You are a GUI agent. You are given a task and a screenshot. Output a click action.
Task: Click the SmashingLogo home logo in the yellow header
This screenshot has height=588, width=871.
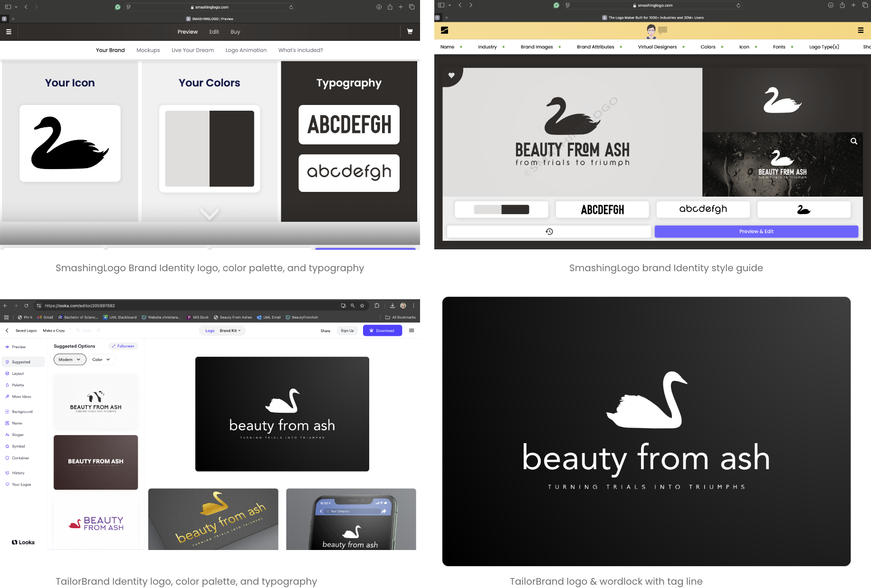[445, 30]
